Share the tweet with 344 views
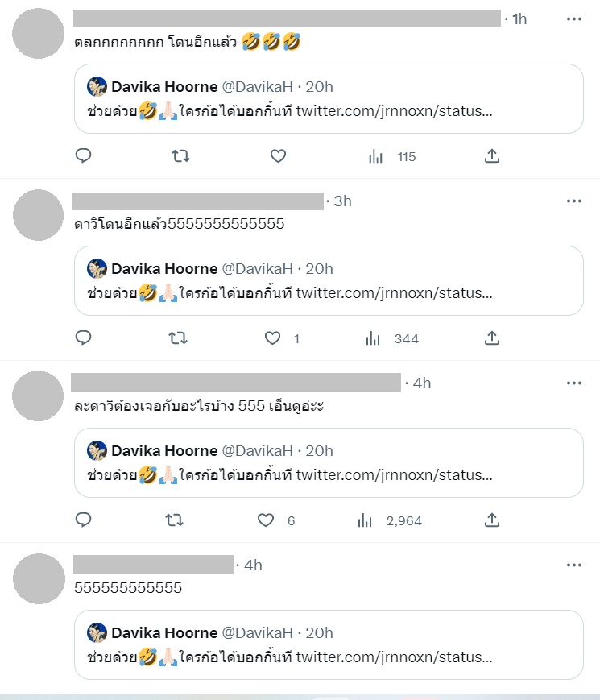Screen dimensions: 600x700 492,338
